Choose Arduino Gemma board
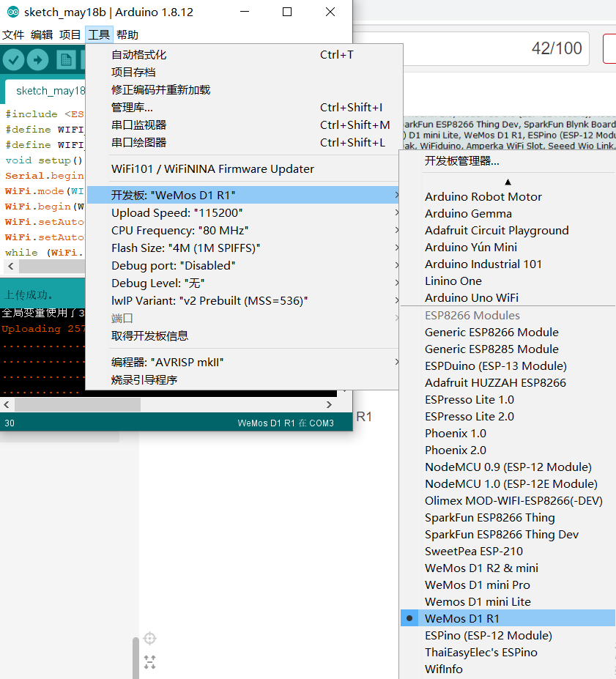The image size is (616, 679). 508,213
